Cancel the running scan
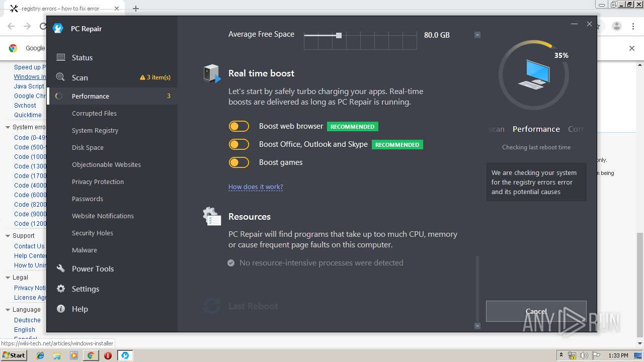The width and height of the screenshot is (644, 362). [x=536, y=311]
